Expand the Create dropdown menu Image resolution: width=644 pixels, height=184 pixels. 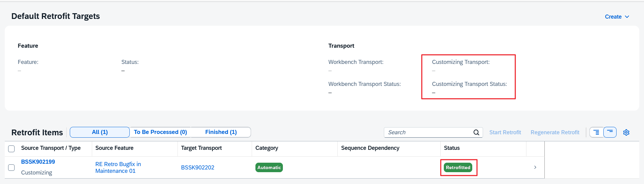point(617,17)
